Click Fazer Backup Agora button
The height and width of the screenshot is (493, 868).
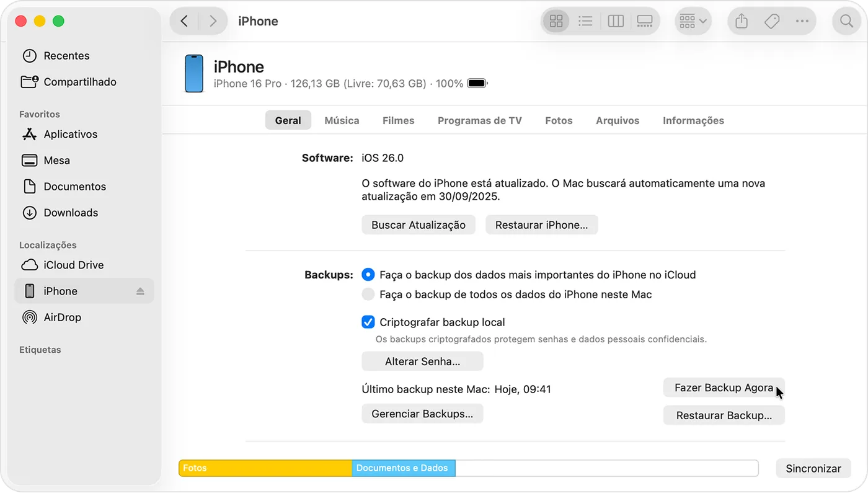click(x=724, y=388)
